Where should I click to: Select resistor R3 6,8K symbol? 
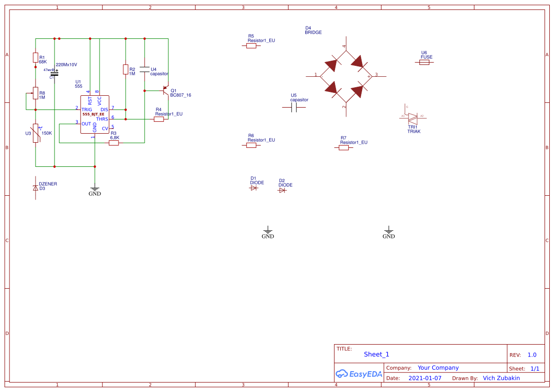[113, 143]
